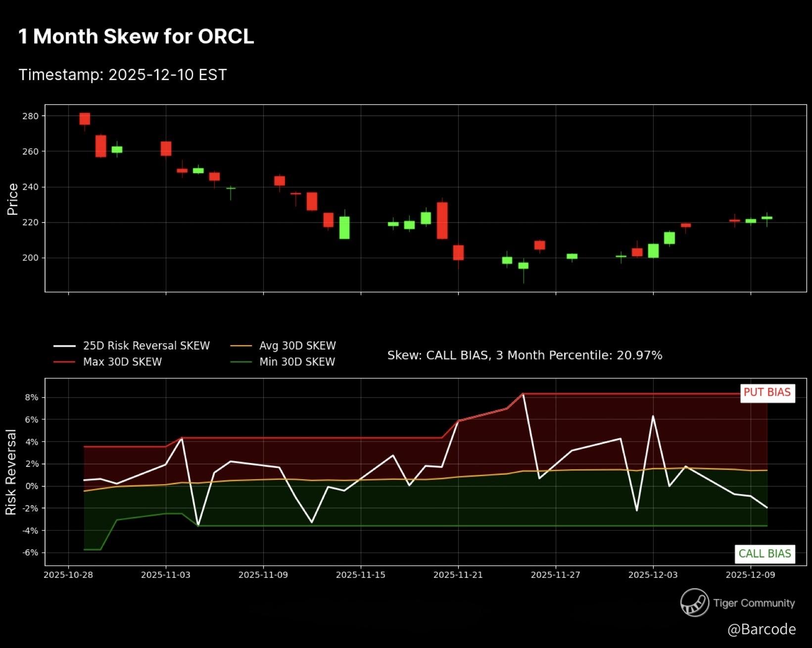
Task: Click the 2025-10-28 date tick label
Action: click(x=68, y=575)
